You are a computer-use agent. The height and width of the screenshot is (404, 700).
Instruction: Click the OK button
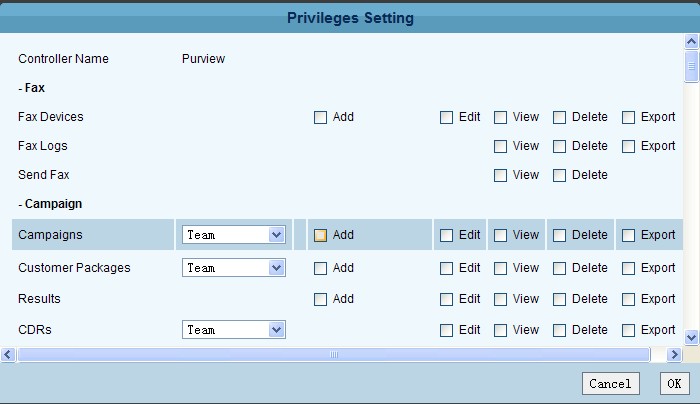click(x=674, y=383)
